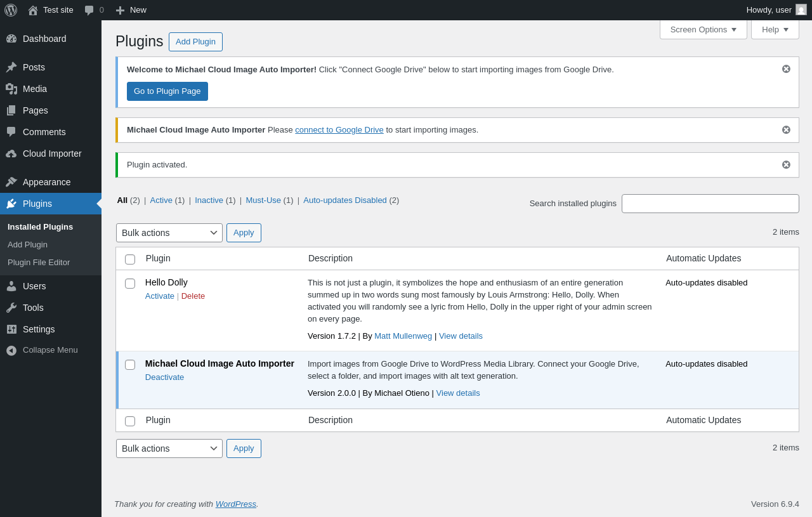Click the Deactivate link for Michael Cloud Importer
Viewport: 812px width, 517px height.
coord(164,377)
